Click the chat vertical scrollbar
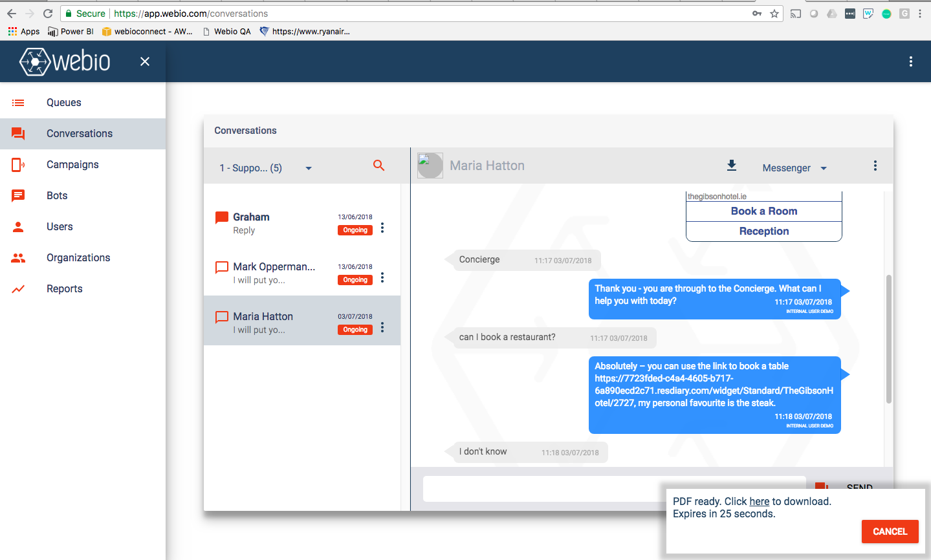 889,339
